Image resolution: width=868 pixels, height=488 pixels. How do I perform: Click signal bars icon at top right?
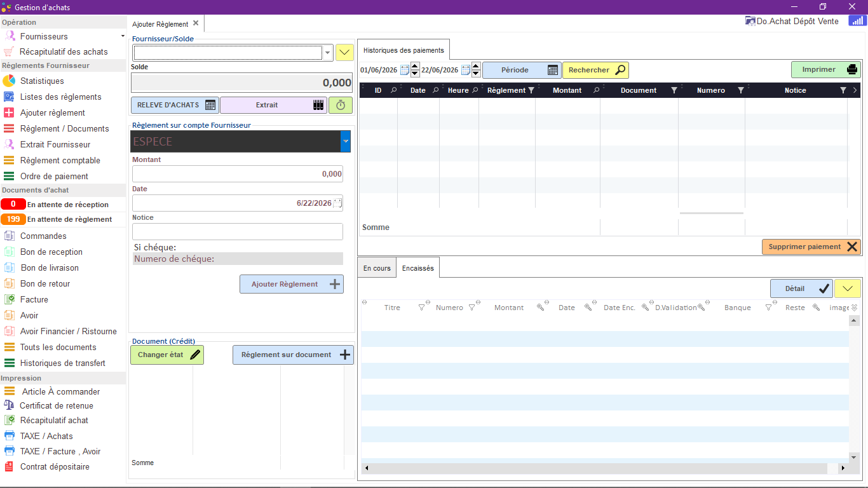click(x=857, y=21)
